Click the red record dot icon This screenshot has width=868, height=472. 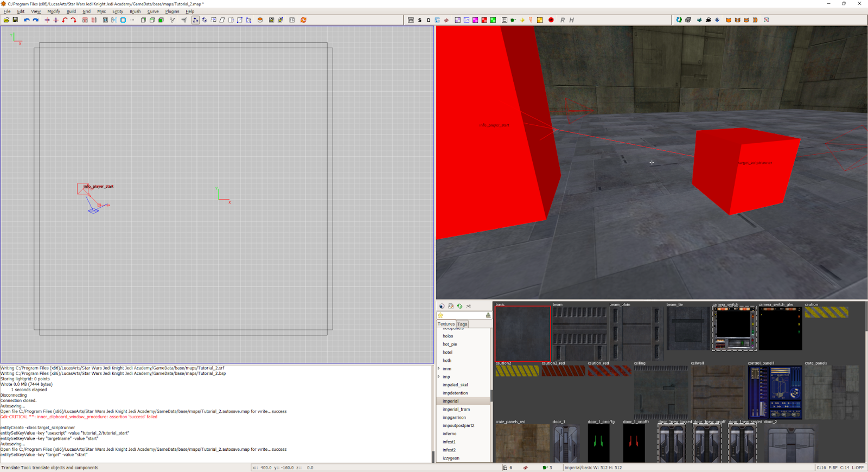pyautogui.click(x=551, y=20)
